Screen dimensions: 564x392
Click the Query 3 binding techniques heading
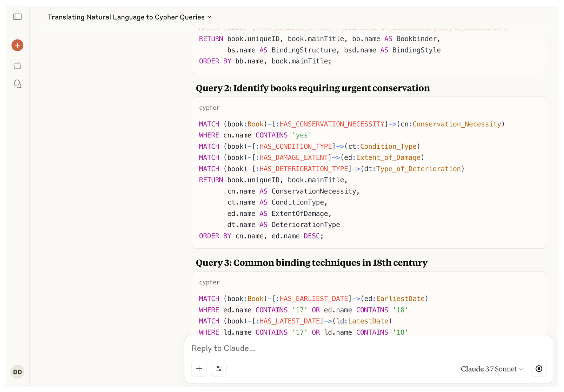click(x=312, y=263)
